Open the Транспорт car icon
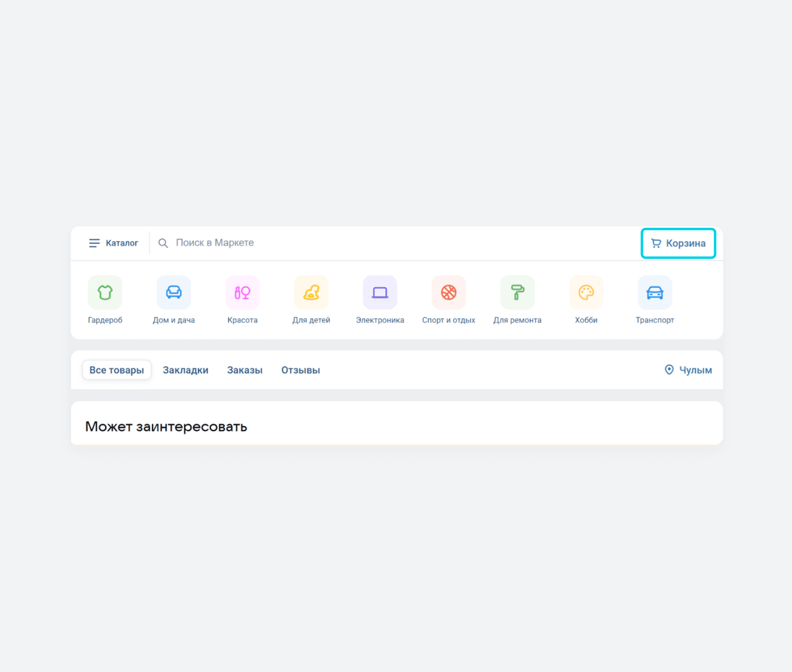 pos(655,292)
